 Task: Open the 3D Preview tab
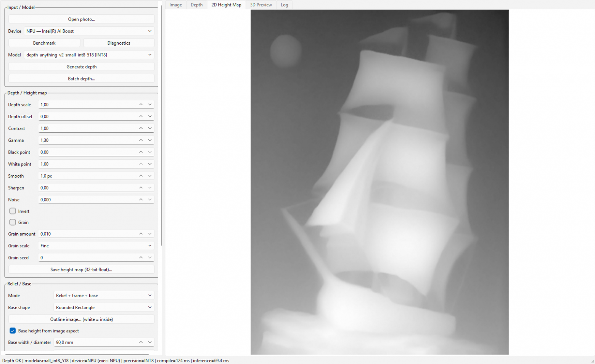(261, 5)
